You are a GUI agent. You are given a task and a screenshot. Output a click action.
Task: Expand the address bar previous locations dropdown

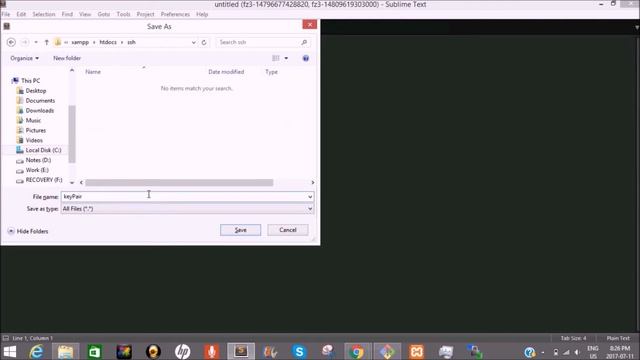[193, 42]
